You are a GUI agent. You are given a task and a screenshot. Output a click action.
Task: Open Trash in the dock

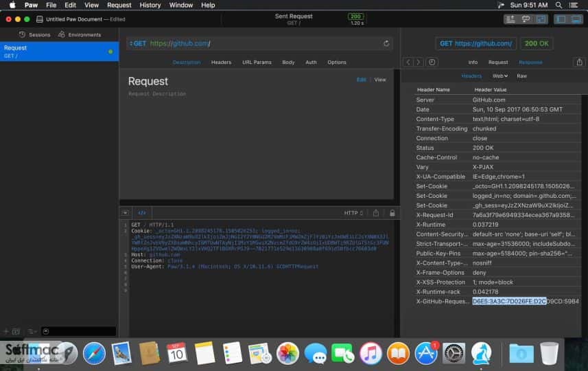click(550, 353)
